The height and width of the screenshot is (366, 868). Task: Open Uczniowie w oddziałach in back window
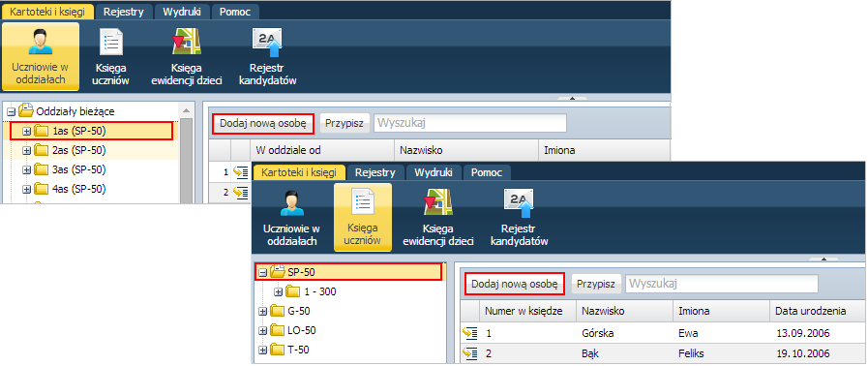(41, 56)
